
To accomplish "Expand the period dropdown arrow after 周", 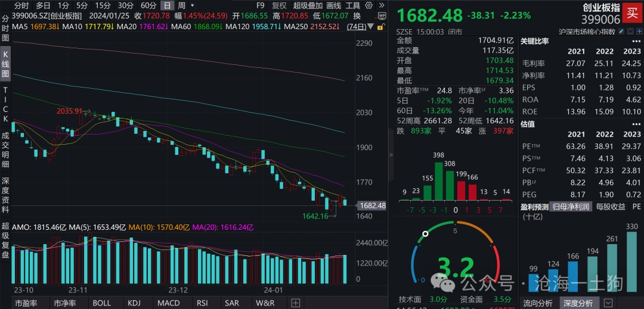I will (x=191, y=5).
